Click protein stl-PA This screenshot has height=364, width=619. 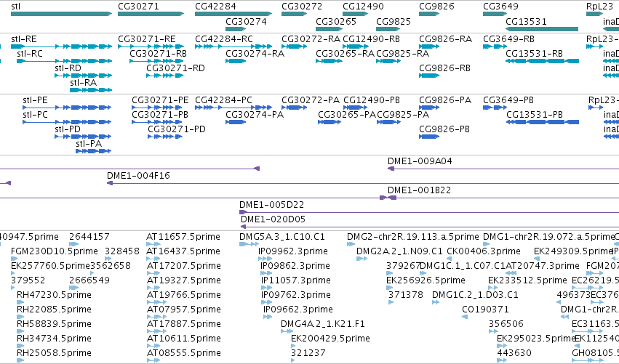(89, 144)
